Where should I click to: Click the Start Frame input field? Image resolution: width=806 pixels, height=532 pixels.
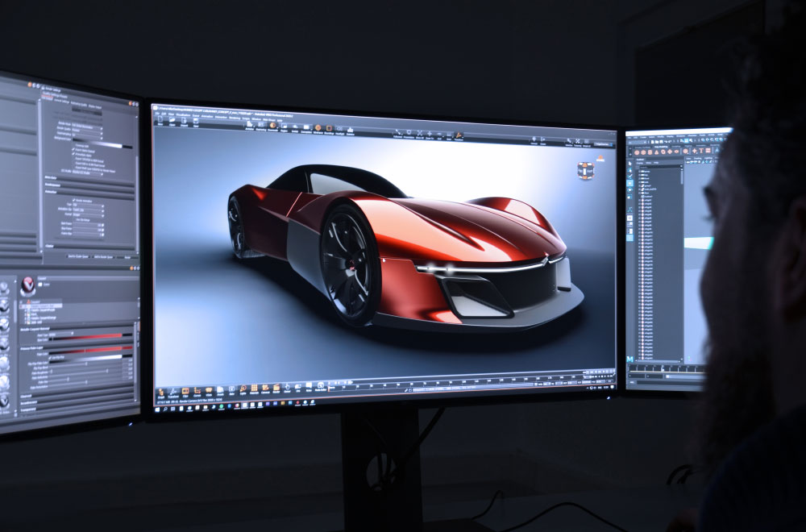point(89,223)
